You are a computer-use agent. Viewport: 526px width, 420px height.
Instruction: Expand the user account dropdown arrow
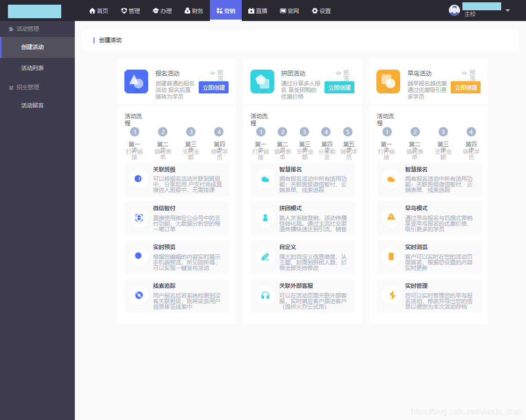click(x=508, y=10)
